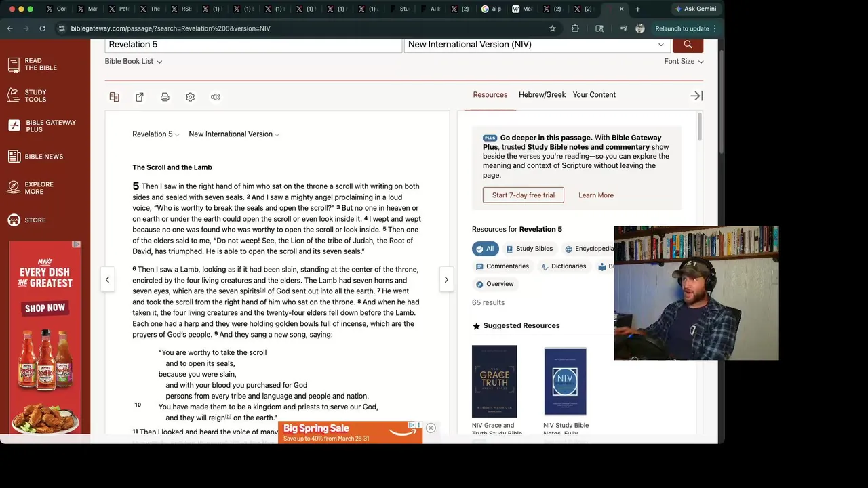Open the parallel Bible view icon
868x488 pixels.
(x=114, y=97)
